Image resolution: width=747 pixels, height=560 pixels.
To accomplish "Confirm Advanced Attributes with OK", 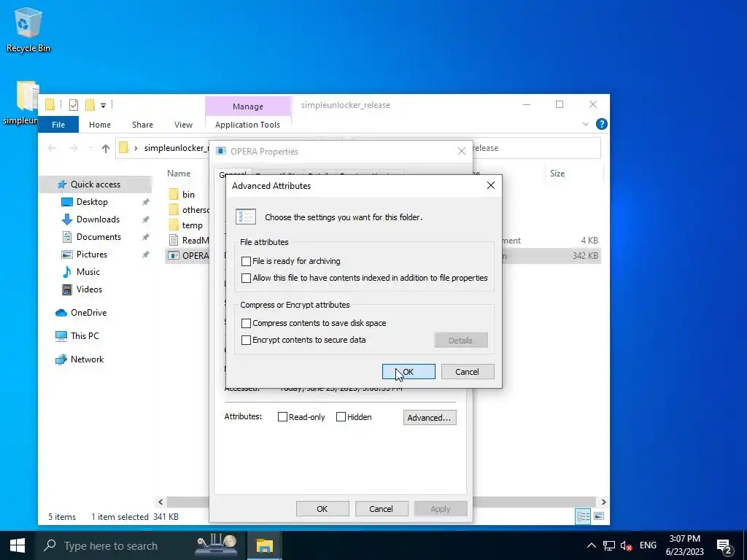I will (x=409, y=372).
